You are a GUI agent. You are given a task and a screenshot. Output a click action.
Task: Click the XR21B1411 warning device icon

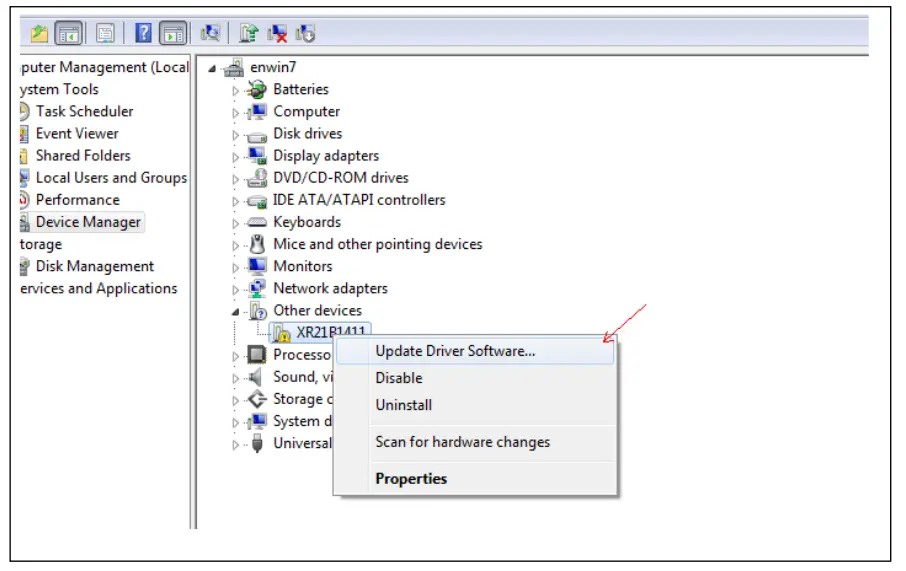coord(281,333)
